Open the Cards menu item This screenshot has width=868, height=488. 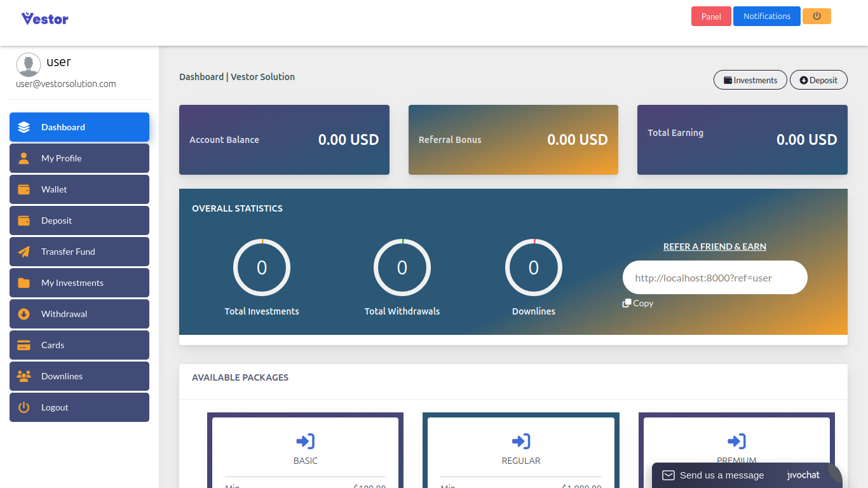tap(79, 345)
